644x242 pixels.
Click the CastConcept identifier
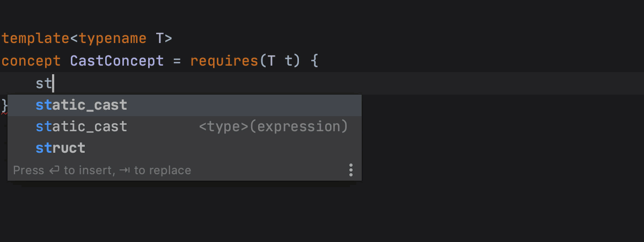[x=117, y=60]
